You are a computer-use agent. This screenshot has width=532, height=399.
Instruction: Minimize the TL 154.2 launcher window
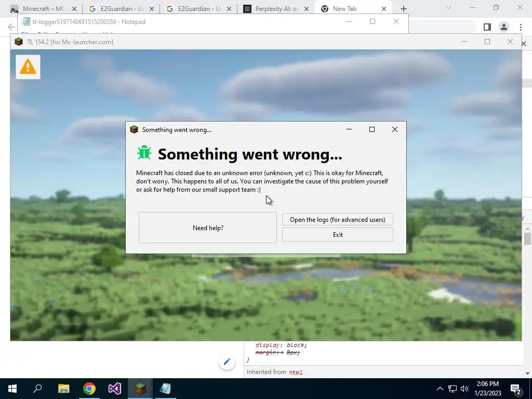(x=464, y=42)
